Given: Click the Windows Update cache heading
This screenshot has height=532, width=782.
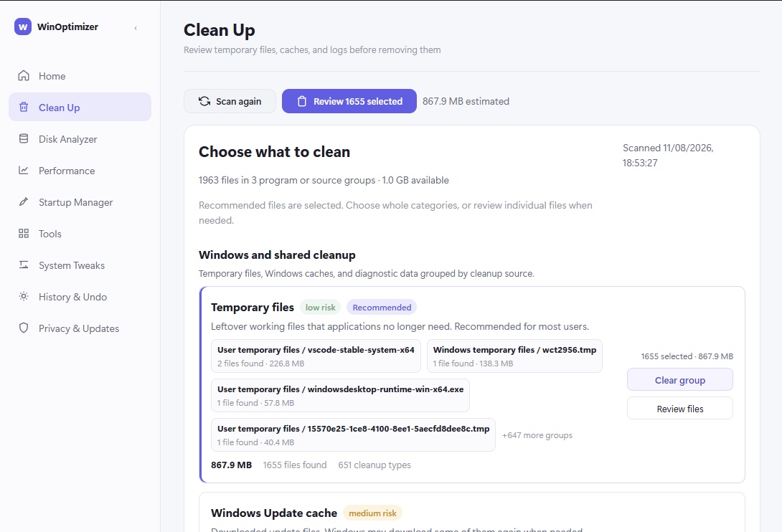Looking at the screenshot, I should tap(274, 513).
